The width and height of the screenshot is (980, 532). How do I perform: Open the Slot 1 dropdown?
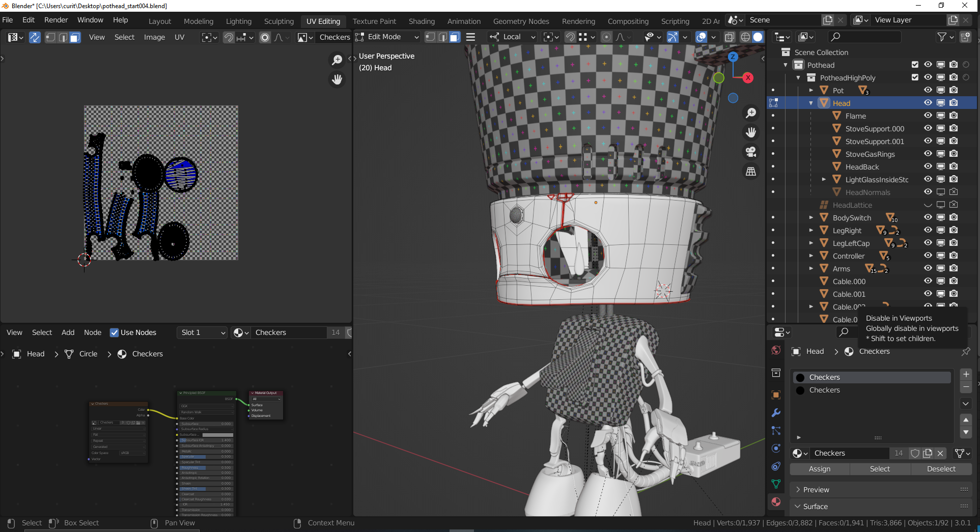(x=202, y=332)
